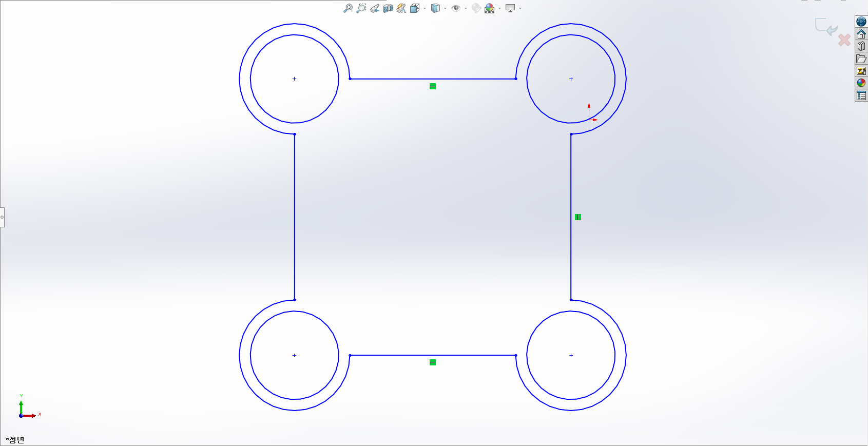The width and height of the screenshot is (868, 446).
Task: Click the Previous View icon
Action: [x=375, y=8]
